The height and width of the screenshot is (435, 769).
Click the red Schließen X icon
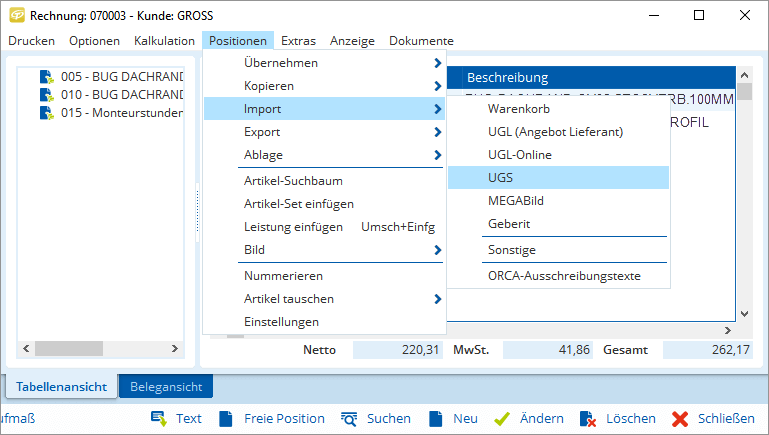680,419
